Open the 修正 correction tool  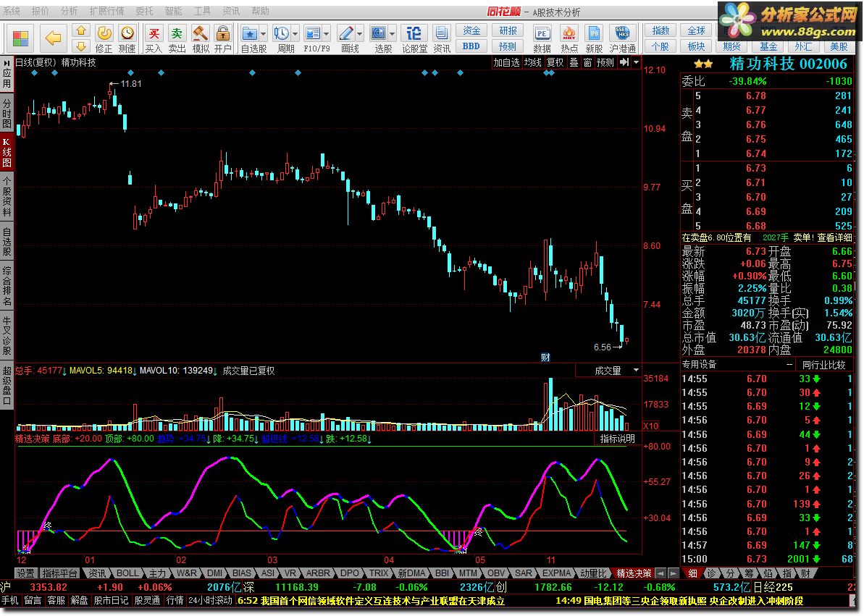pyautogui.click(x=104, y=38)
